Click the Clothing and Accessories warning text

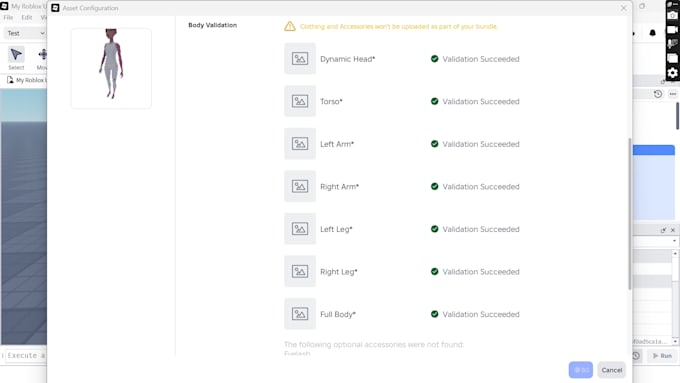(x=398, y=26)
